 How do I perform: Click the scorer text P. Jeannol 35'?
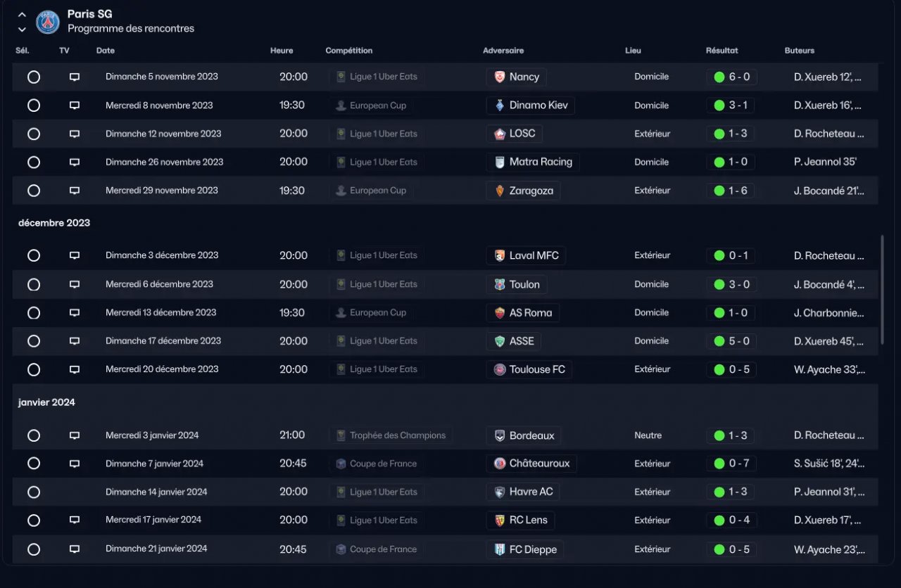click(825, 162)
